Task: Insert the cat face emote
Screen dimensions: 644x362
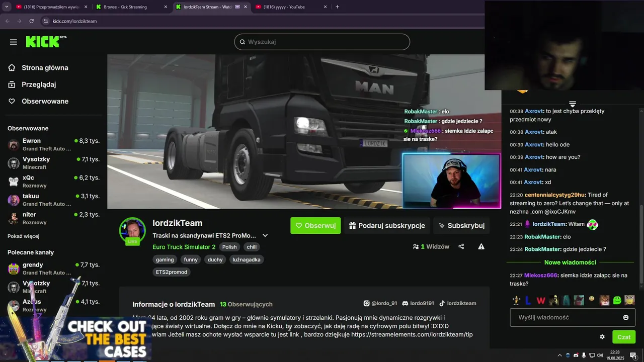Action: click(604, 300)
